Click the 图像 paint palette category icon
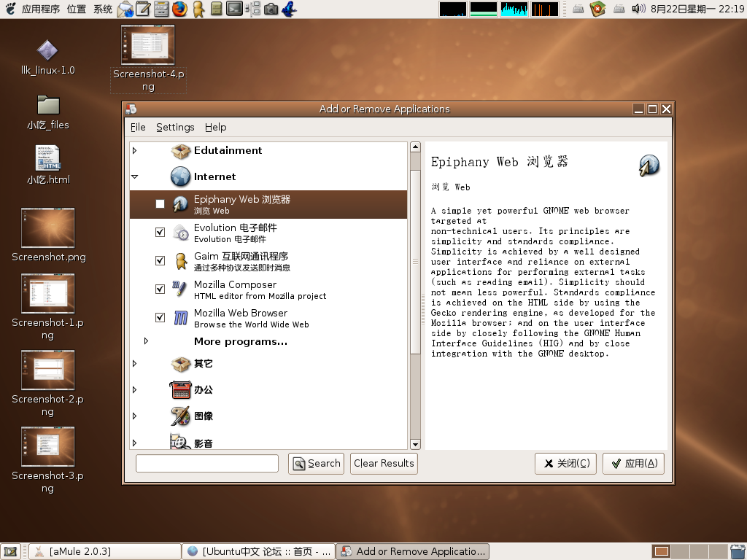Screen dimensions: 747x560 (x=181, y=416)
